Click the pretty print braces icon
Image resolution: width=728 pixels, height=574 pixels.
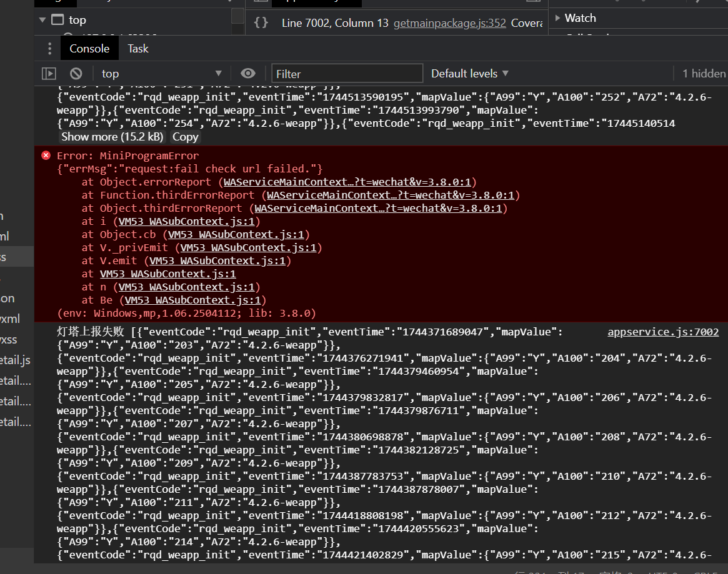click(261, 22)
